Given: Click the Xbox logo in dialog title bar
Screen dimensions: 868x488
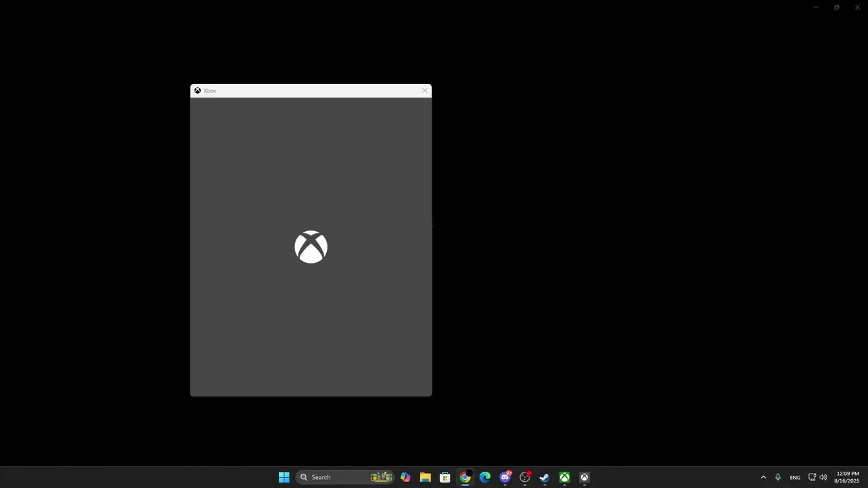Looking at the screenshot, I should click(197, 90).
